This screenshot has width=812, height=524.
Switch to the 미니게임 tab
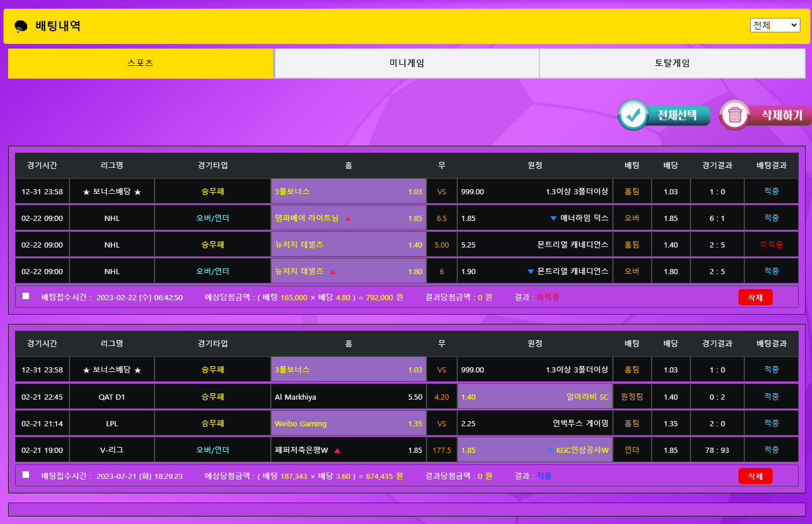(x=406, y=63)
